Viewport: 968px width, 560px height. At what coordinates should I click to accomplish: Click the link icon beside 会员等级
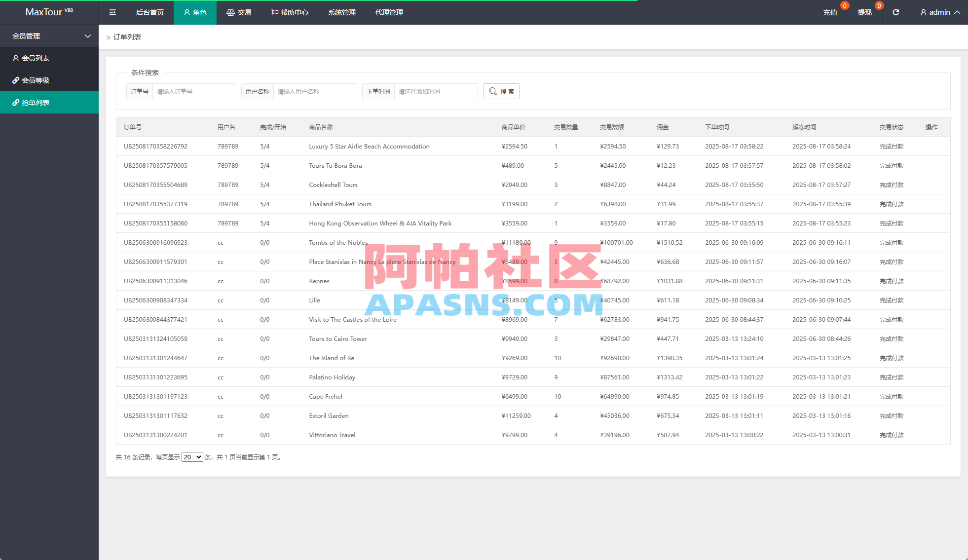(15, 80)
